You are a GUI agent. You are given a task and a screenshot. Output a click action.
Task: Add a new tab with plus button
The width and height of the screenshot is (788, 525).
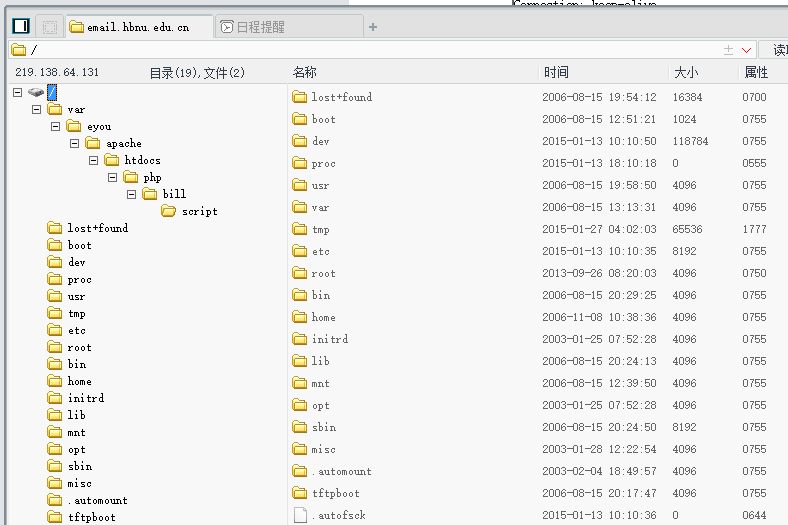372,27
